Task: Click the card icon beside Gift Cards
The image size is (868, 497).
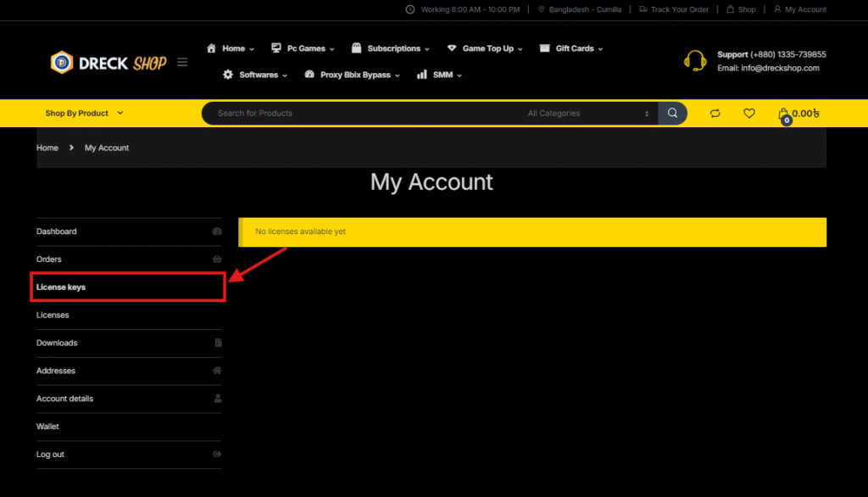Action: click(545, 48)
